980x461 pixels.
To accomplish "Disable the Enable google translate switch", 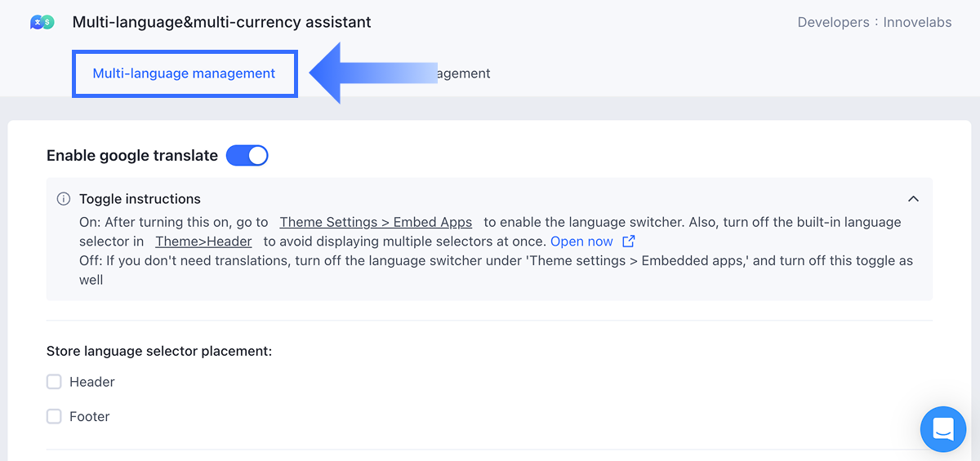I will coord(247,155).
